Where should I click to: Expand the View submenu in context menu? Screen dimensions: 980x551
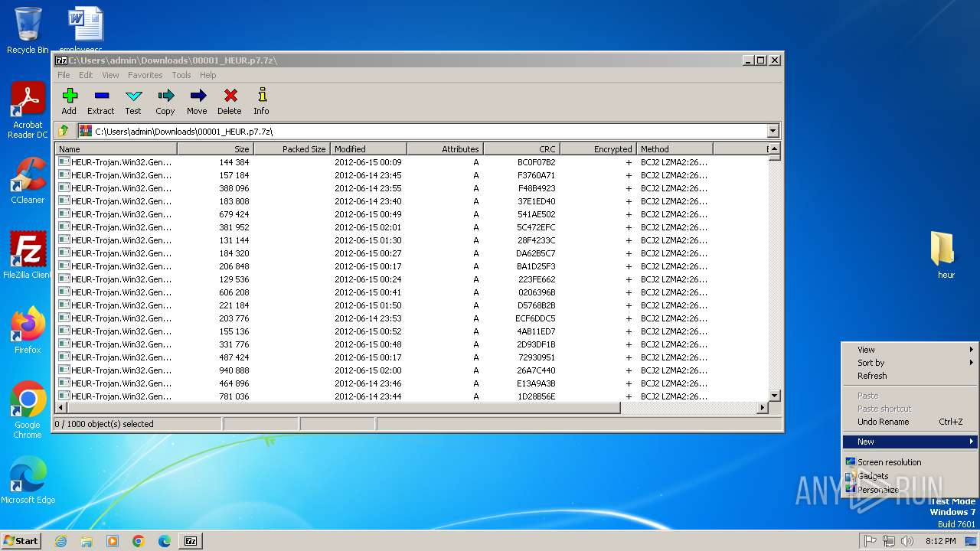click(x=910, y=350)
